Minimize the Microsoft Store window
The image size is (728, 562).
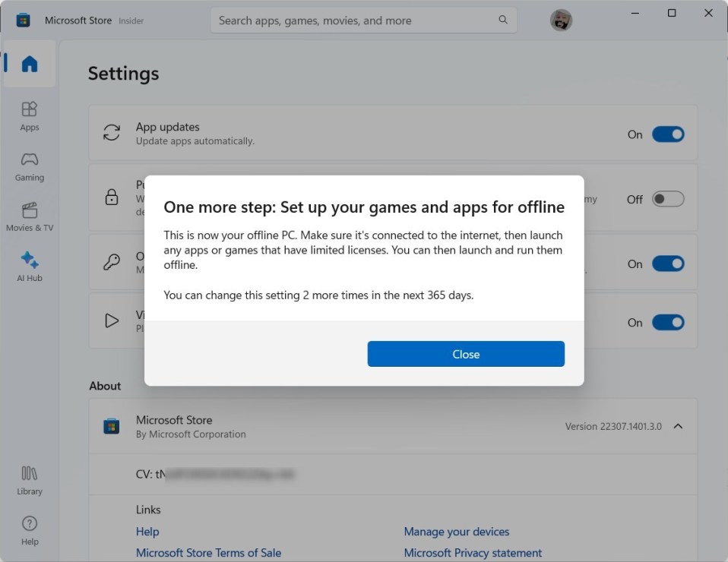click(635, 13)
